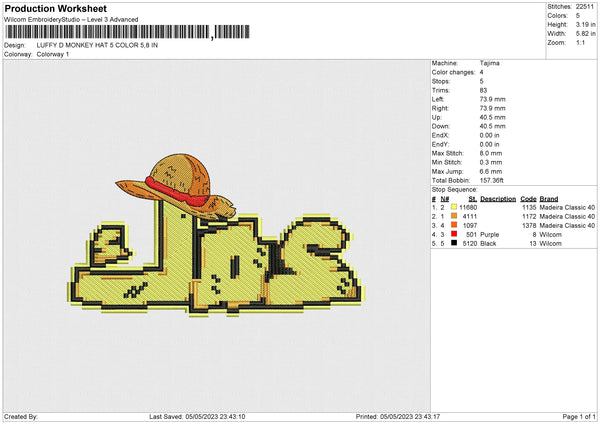Click stitch count '11680' in stop sequence
This screenshot has height=424, width=600.
coord(468,207)
